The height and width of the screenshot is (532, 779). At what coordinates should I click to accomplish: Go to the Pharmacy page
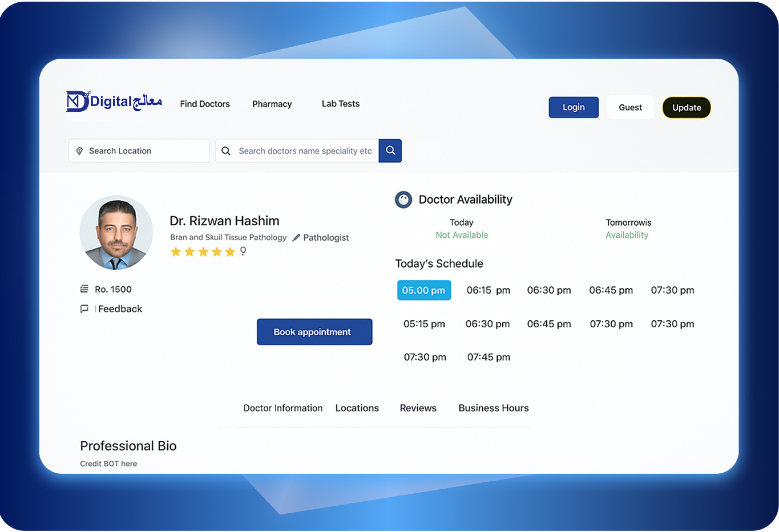[272, 104]
